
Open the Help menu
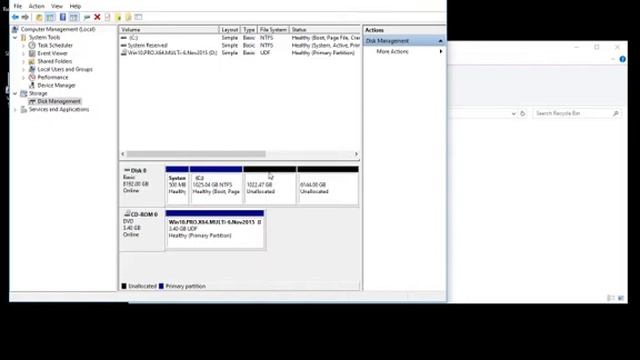[x=75, y=6]
